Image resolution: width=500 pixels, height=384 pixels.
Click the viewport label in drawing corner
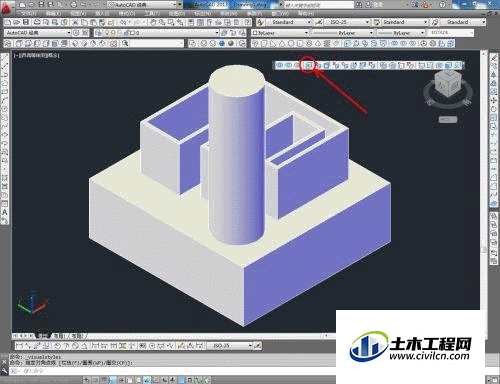tap(36, 55)
